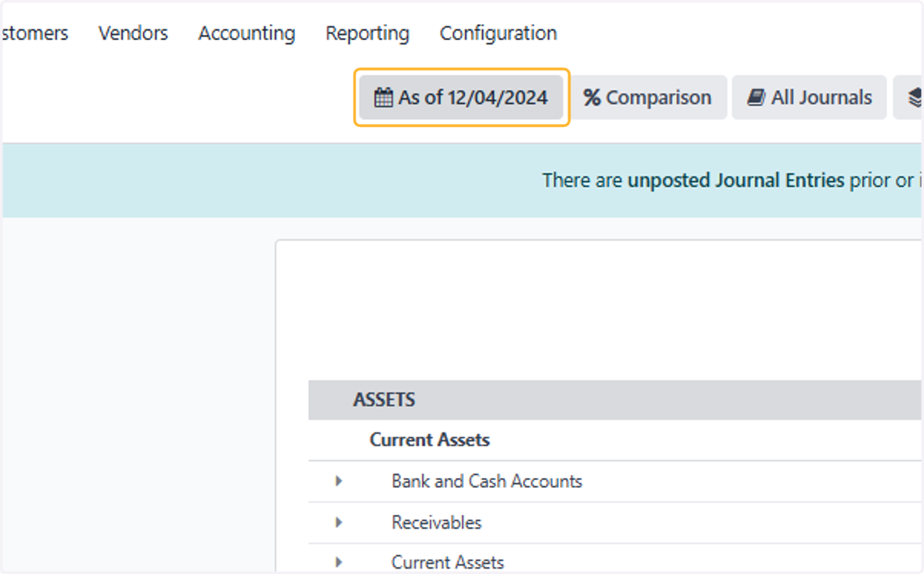This screenshot has width=924, height=574.
Task: Open the Reporting menu
Action: (x=367, y=33)
